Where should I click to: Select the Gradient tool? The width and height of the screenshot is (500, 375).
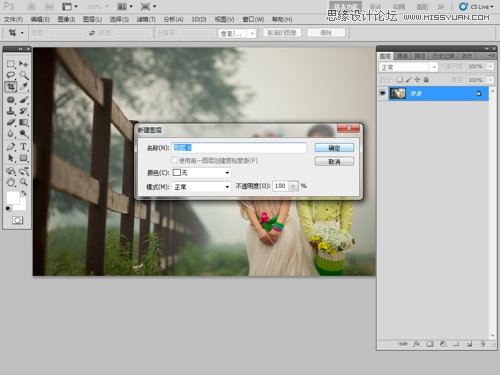point(23,122)
